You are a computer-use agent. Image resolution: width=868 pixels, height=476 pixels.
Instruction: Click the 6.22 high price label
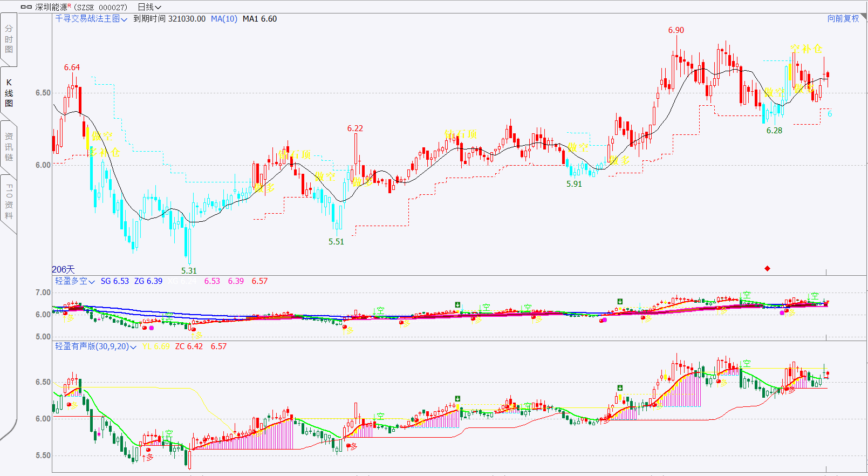(355, 128)
